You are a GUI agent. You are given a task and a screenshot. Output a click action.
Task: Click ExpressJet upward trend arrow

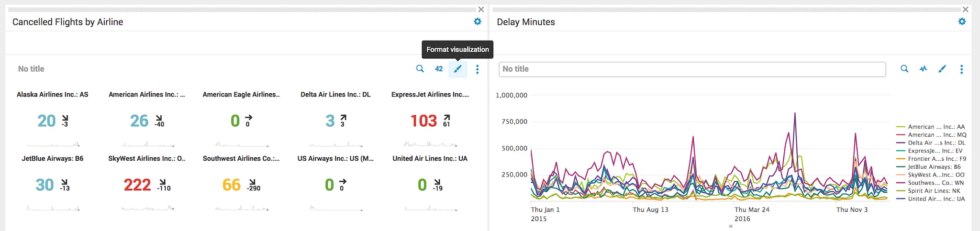tap(447, 118)
